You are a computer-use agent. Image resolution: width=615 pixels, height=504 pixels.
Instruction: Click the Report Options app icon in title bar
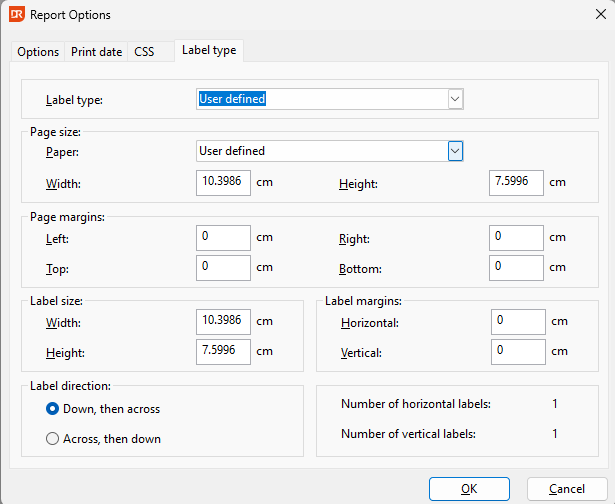pyautogui.click(x=16, y=15)
